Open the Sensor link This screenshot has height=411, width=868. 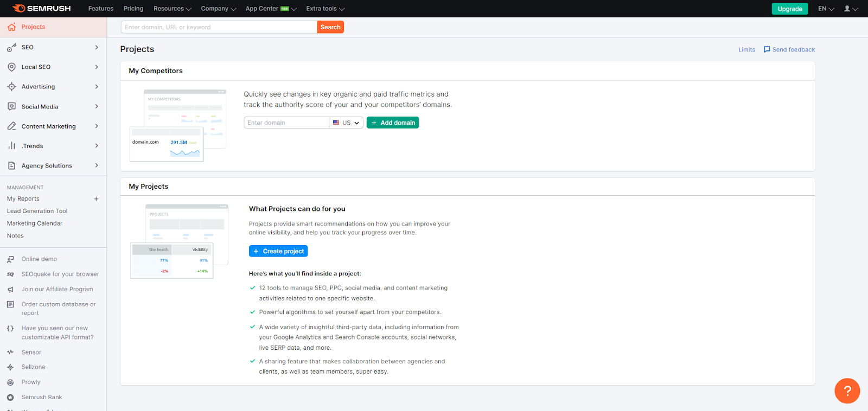[31, 352]
